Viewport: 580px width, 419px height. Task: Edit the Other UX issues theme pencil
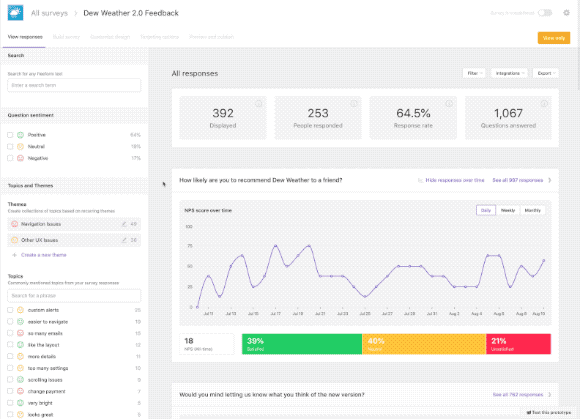point(124,240)
